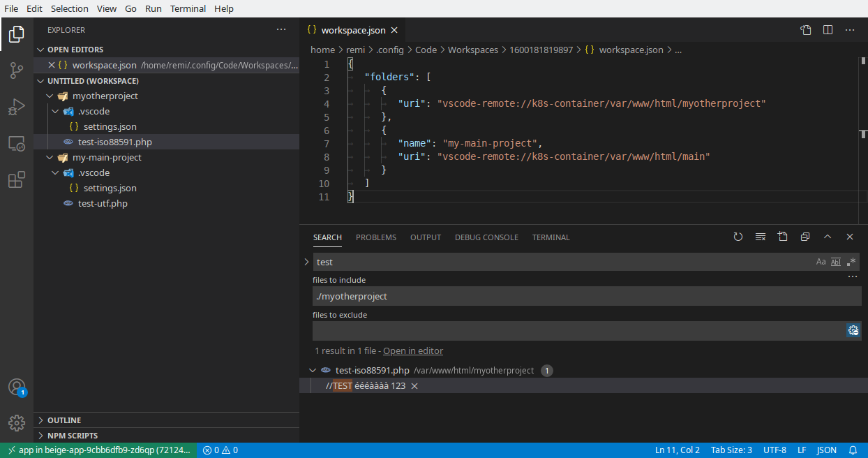Collapse the myotherproject folder
Image resolution: width=868 pixels, height=458 pixels.
tap(50, 96)
